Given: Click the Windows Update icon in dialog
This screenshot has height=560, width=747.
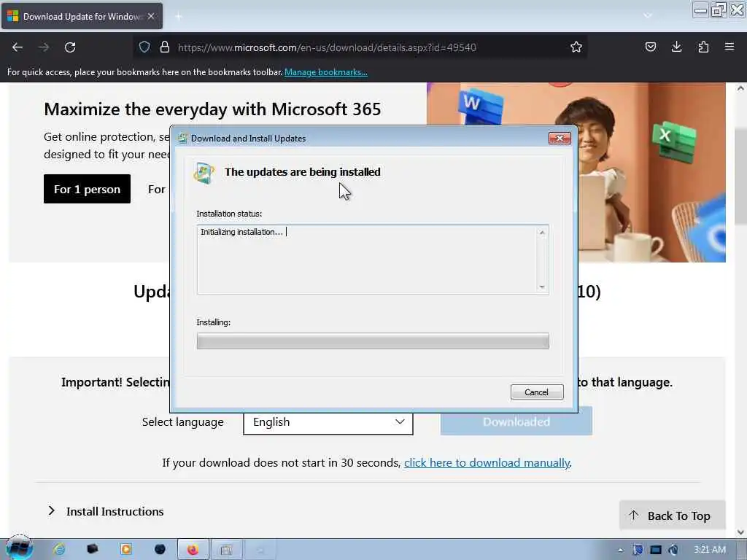Looking at the screenshot, I should pos(204,172).
